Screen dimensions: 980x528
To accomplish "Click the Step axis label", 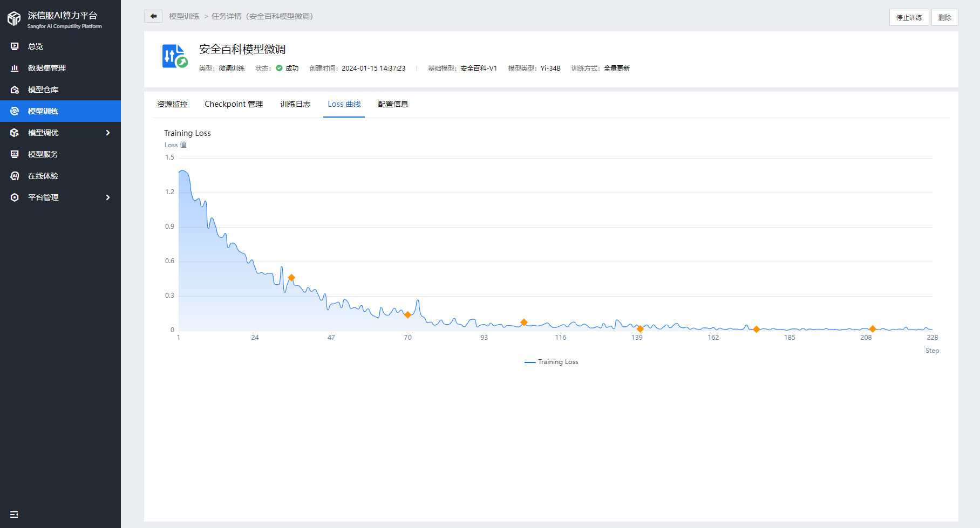I will [x=933, y=351].
